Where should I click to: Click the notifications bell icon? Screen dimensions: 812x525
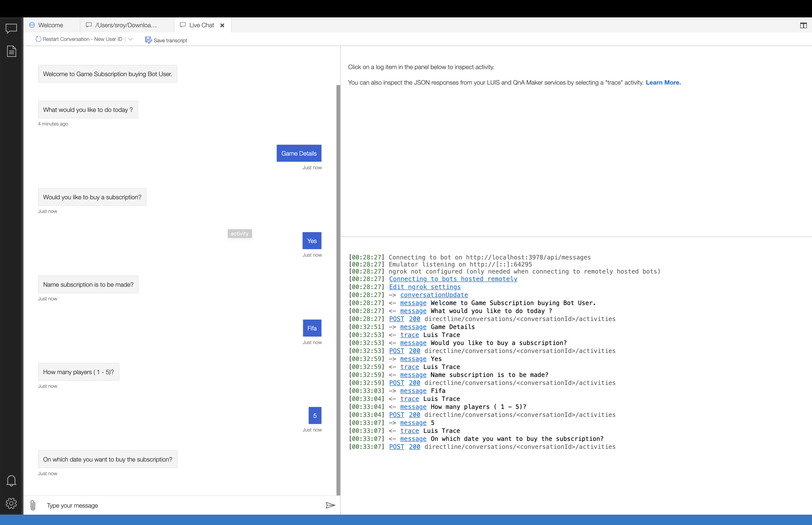coord(11,480)
